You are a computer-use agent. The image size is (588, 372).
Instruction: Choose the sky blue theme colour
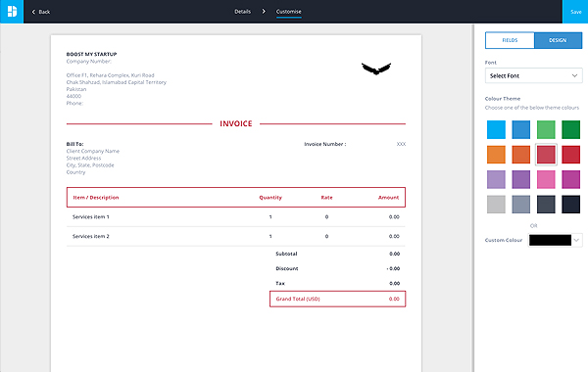[496, 129]
